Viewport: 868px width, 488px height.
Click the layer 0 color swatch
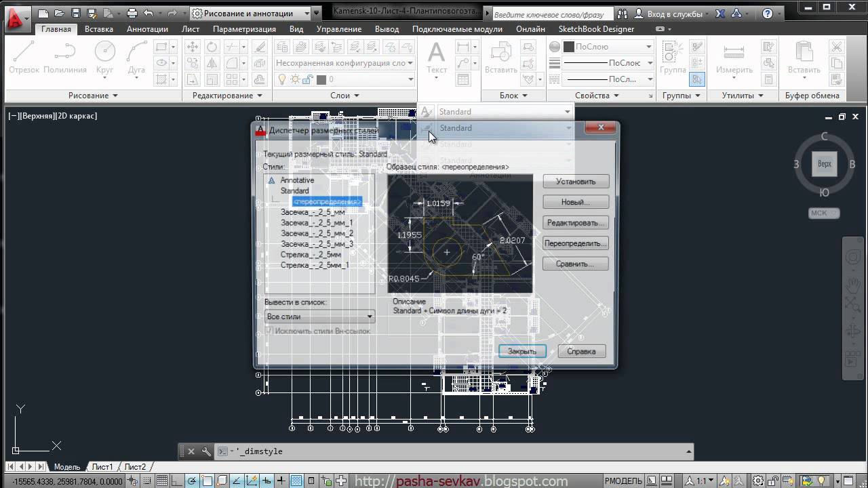321,79
